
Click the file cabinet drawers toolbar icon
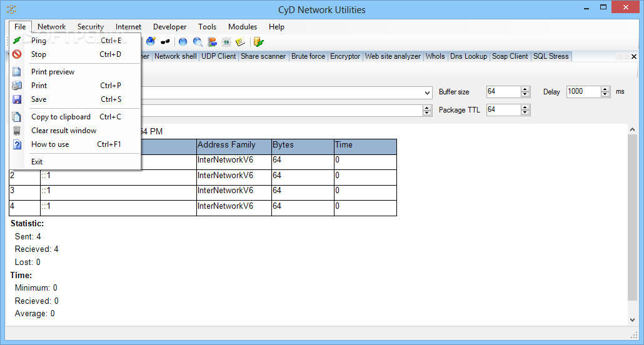[212, 42]
